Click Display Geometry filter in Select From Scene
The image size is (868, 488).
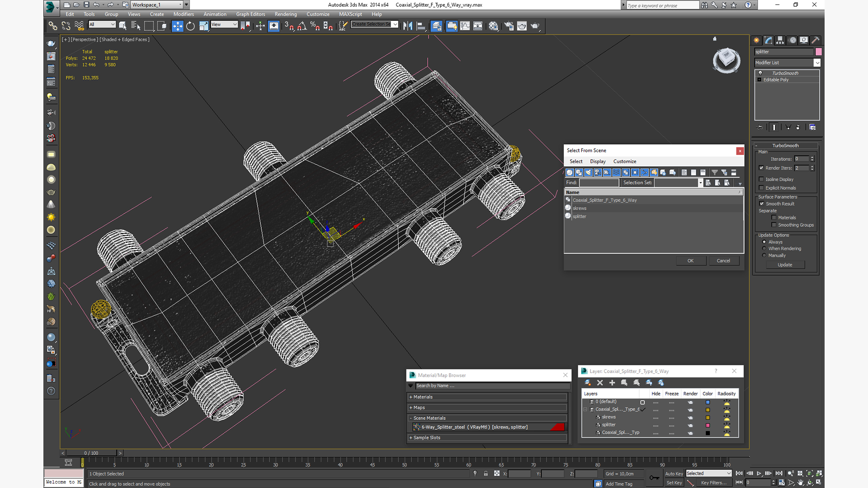point(570,173)
